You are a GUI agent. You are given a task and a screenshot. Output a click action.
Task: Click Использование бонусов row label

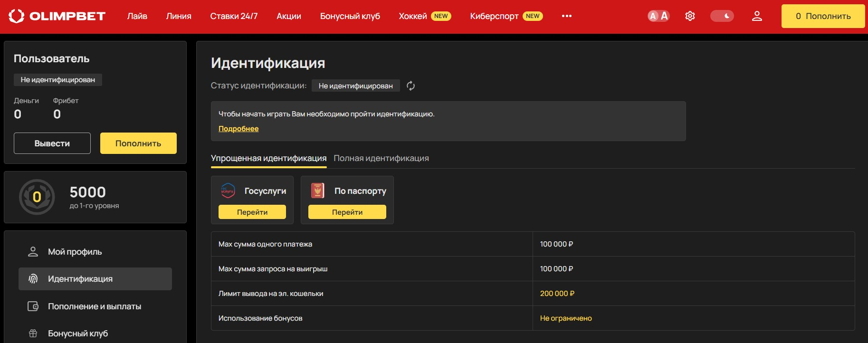click(x=260, y=318)
